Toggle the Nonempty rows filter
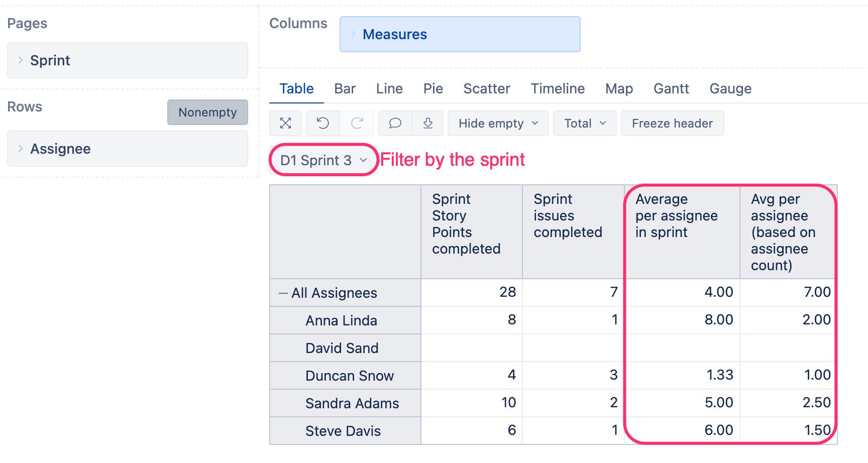 (x=207, y=112)
